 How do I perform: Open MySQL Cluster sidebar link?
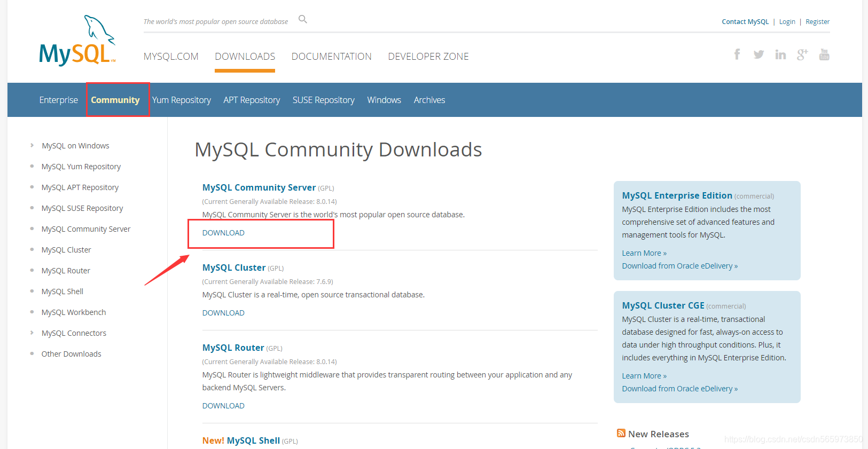(x=66, y=250)
